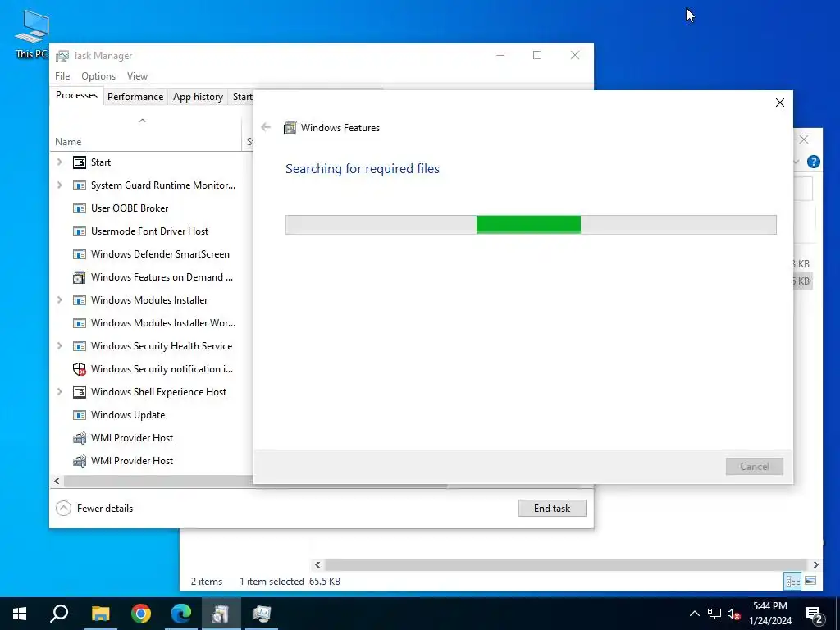Switch Explorer to large thumbnails view

[x=810, y=581]
